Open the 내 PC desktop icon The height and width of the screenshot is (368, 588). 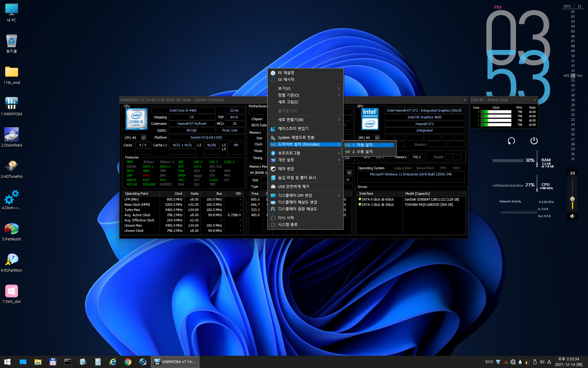[x=12, y=13]
